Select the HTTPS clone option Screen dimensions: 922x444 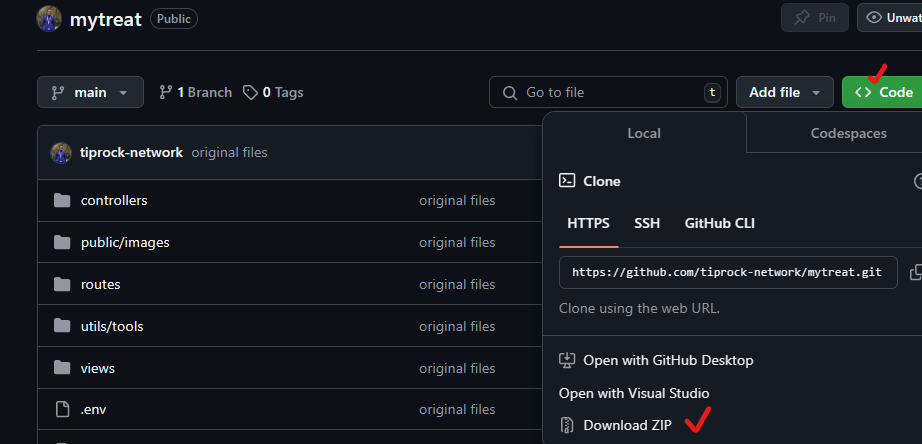pyautogui.click(x=588, y=223)
